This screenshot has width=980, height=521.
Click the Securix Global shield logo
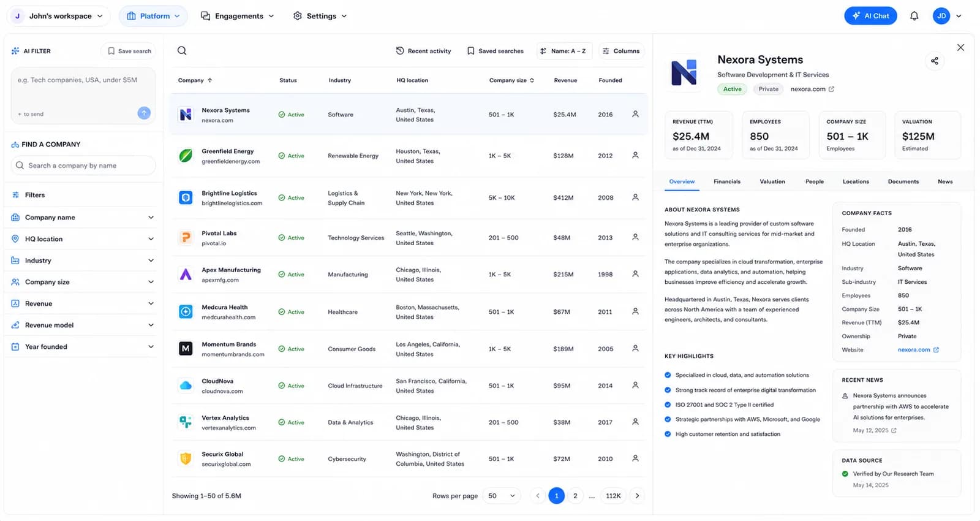coord(186,458)
